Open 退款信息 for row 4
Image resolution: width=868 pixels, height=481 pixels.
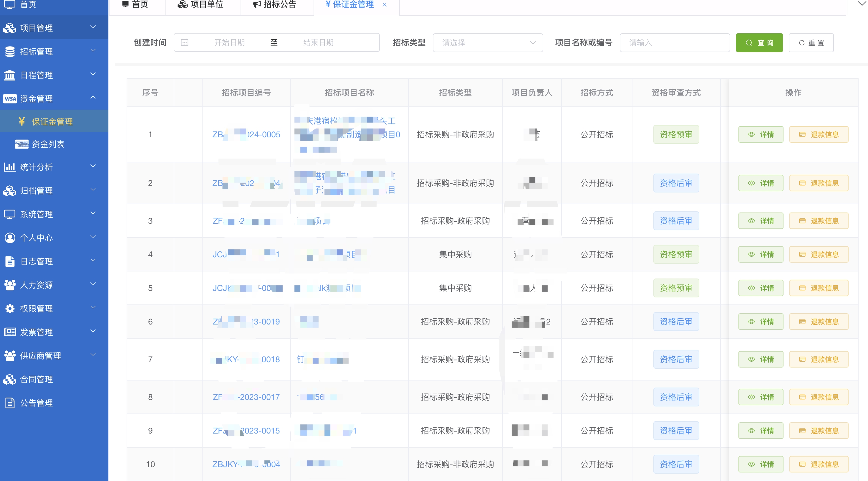click(x=819, y=254)
